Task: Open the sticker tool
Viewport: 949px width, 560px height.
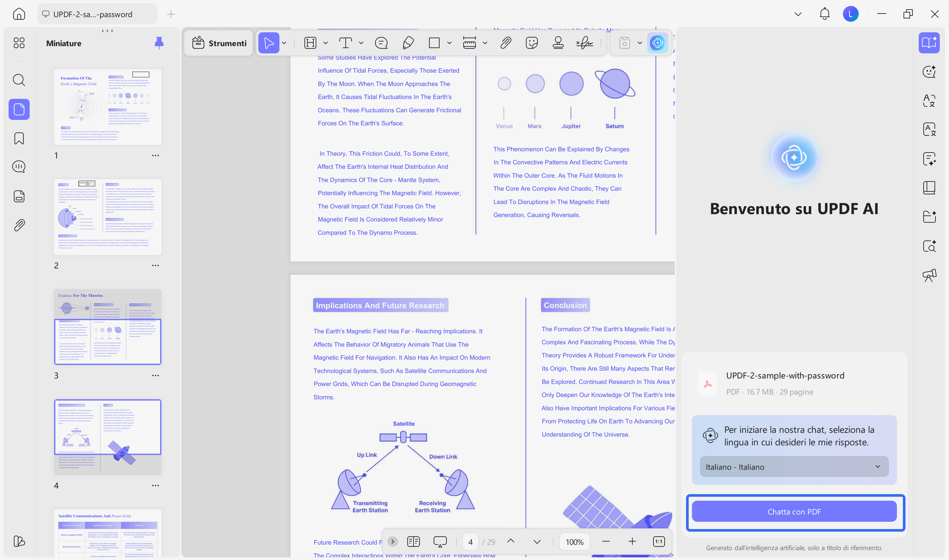Action: click(532, 43)
